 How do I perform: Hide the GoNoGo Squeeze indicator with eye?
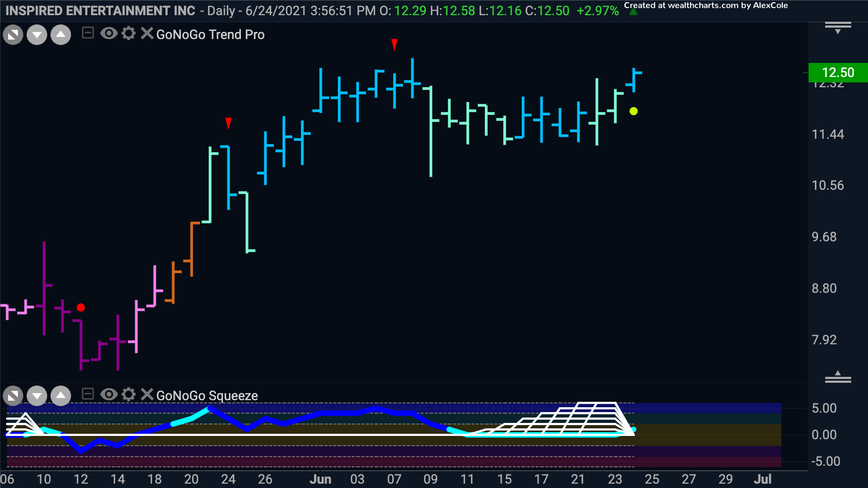[108, 394]
